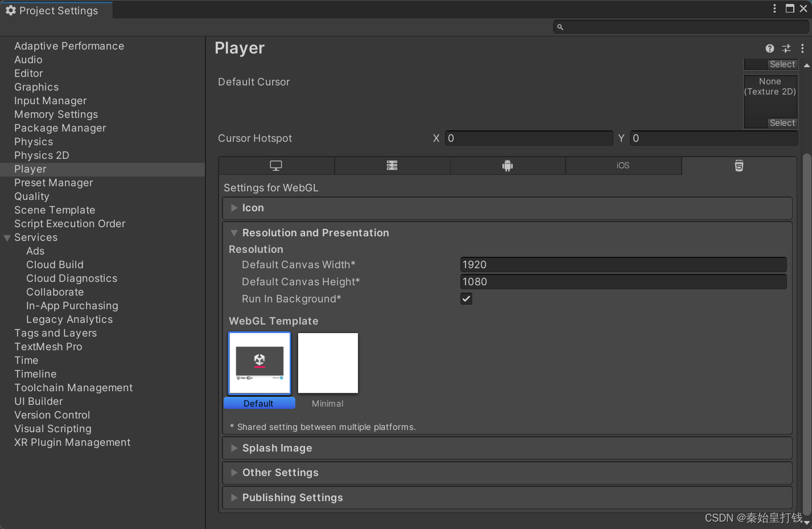Click the Default template label

point(259,403)
